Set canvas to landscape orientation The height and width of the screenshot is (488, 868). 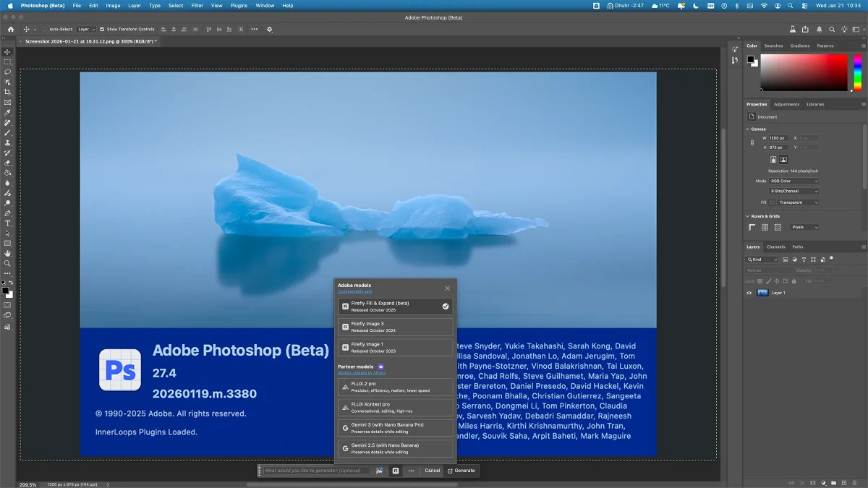[x=783, y=160]
